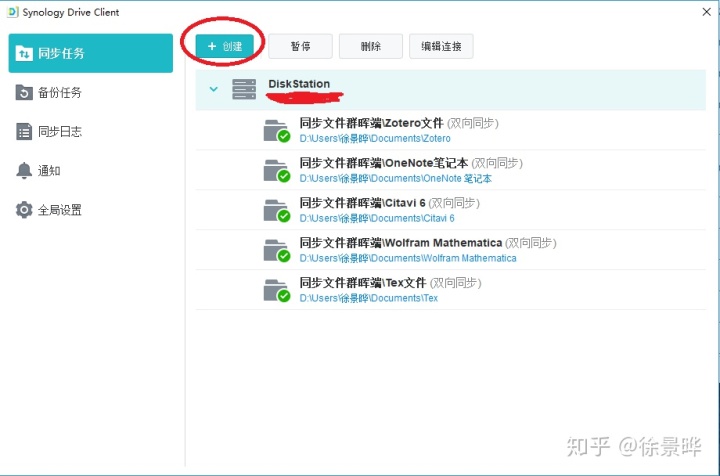Viewport: 720px width, 476px height.
Task: Collapse the DiskStation chevron
Action: 214,89
